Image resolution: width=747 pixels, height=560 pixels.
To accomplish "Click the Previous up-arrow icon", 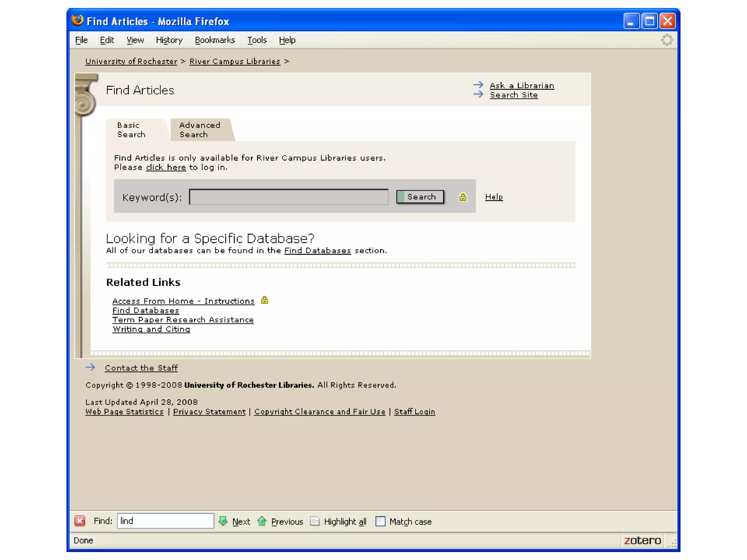I will 262,521.
